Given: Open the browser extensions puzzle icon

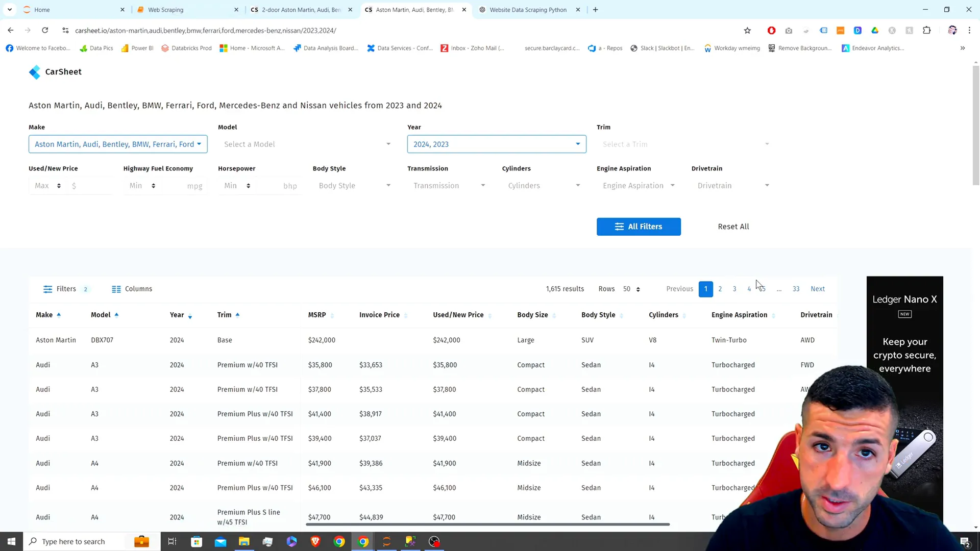Looking at the screenshot, I should [x=926, y=31].
